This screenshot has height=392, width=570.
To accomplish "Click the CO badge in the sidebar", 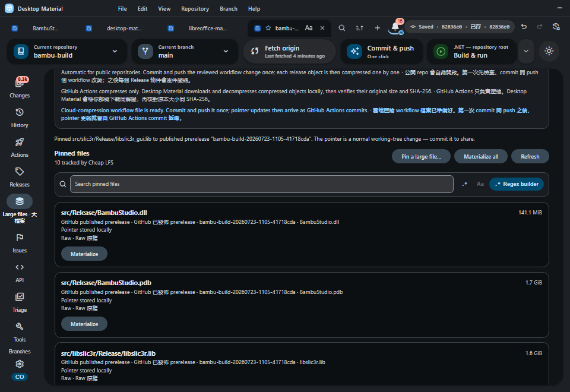I will pos(20,377).
